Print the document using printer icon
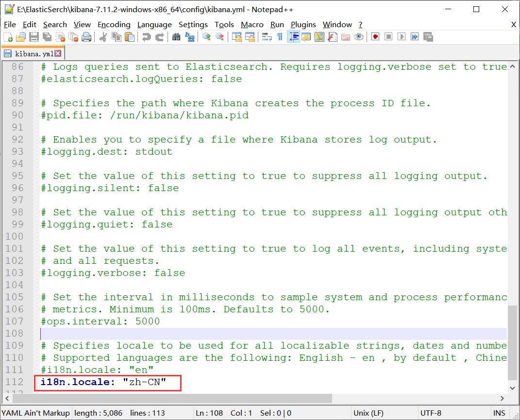Viewport: 520px width, 420px height. click(x=86, y=37)
